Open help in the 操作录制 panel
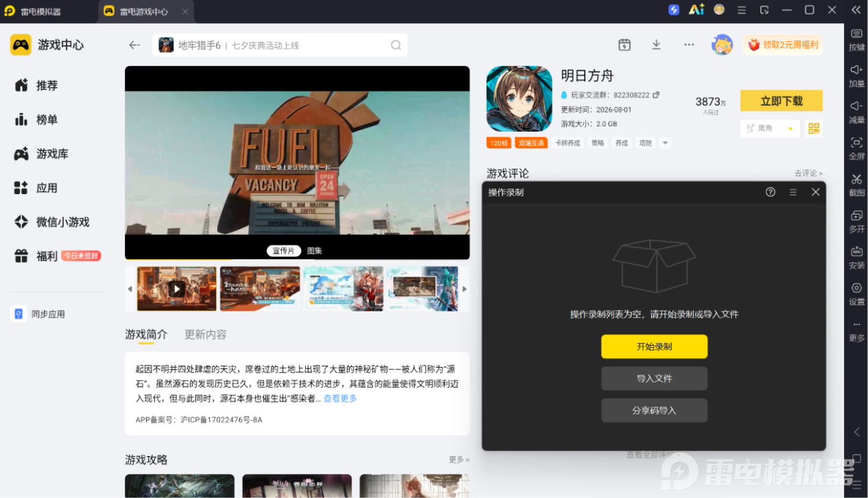 (771, 192)
